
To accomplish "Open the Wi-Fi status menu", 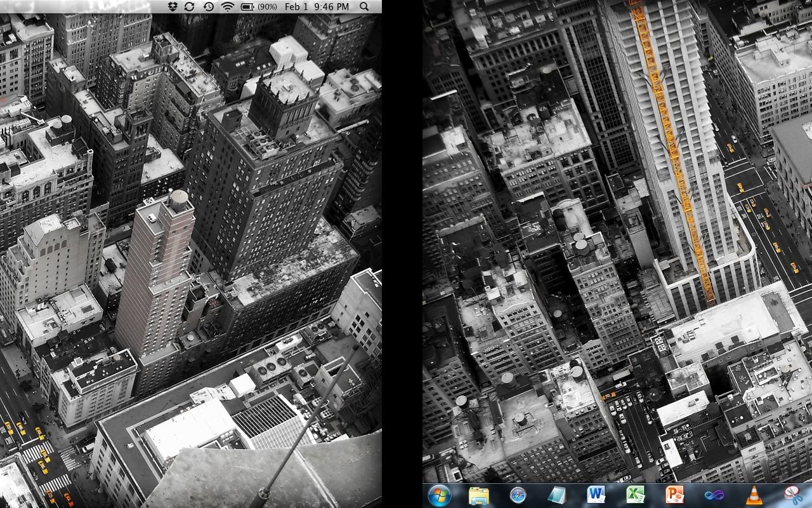I will click(227, 6).
